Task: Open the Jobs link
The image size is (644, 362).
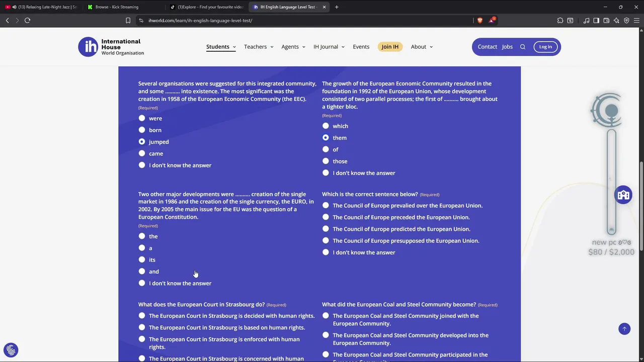Action: (507, 47)
